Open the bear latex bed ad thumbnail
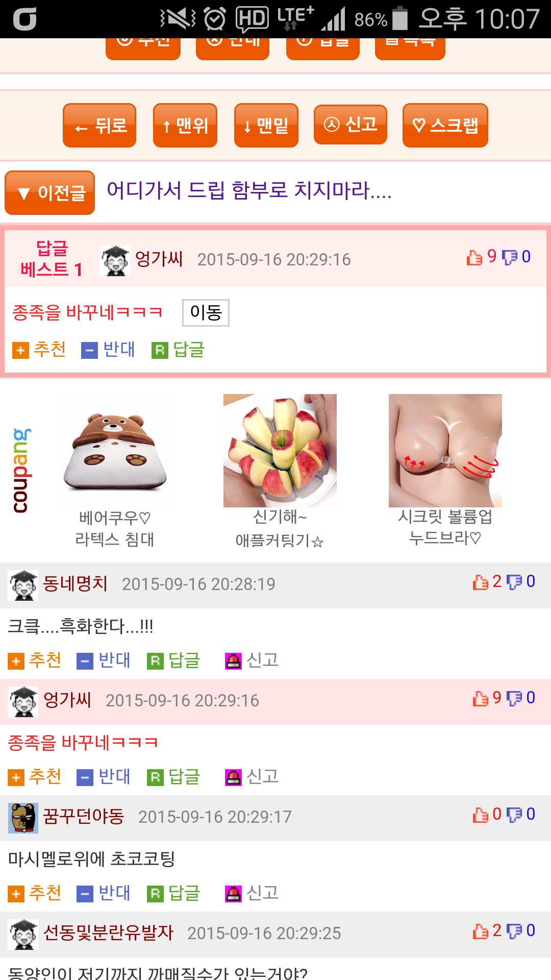 tap(115, 450)
